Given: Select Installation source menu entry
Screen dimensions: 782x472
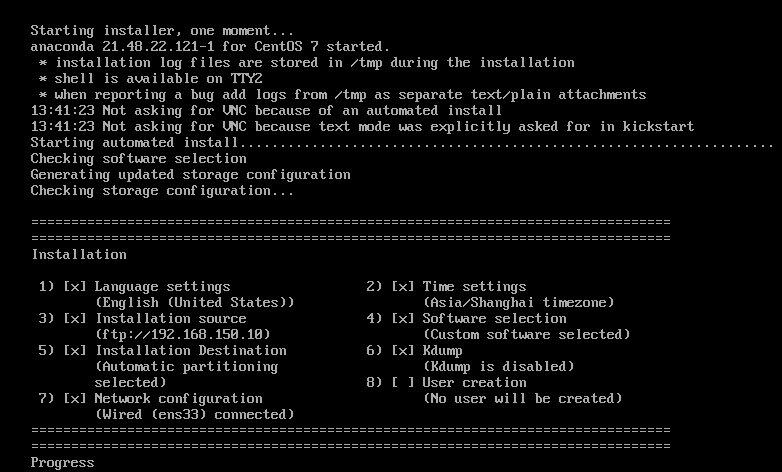Looking at the screenshot, I should (171, 319).
